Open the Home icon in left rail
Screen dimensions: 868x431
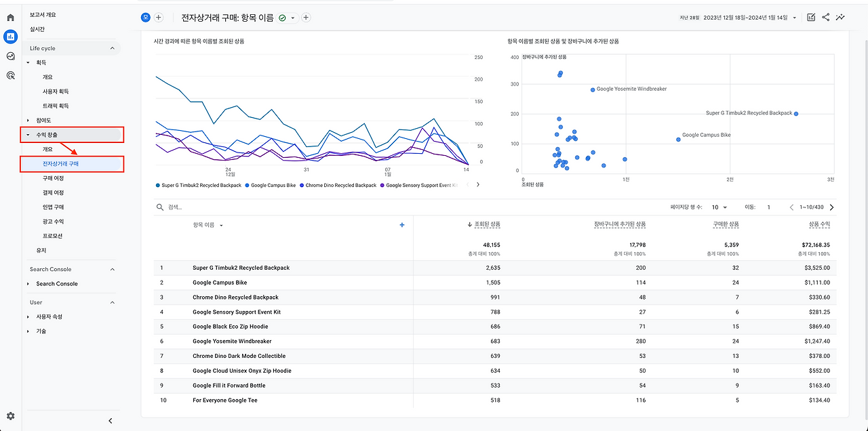(x=10, y=17)
